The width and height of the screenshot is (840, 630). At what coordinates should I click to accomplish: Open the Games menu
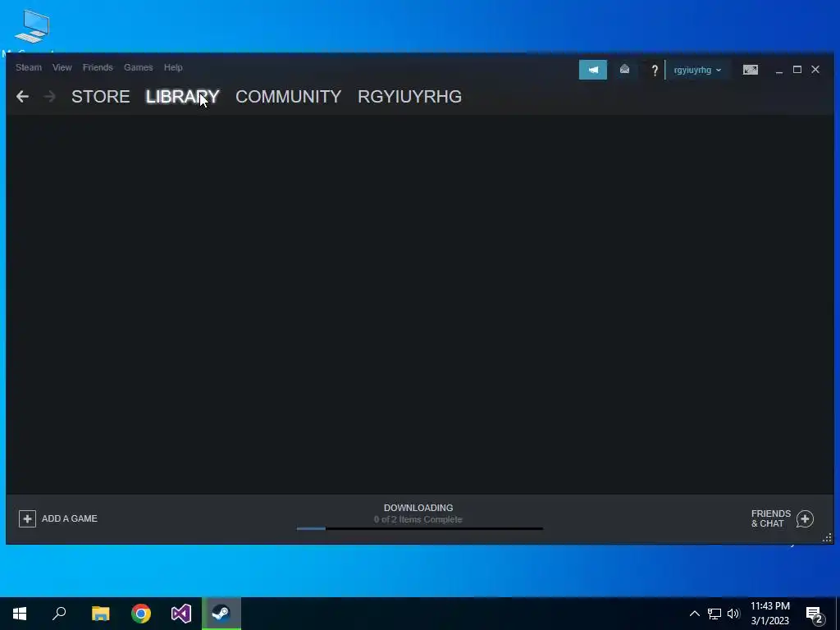point(138,67)
